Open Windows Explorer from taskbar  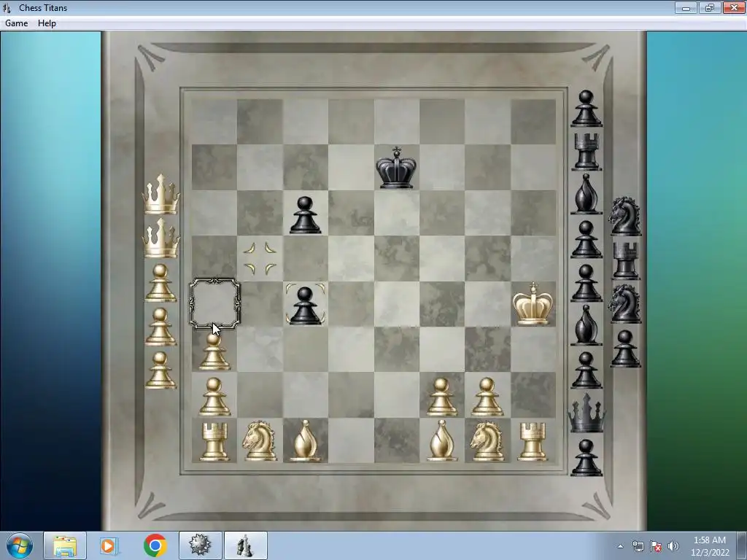coord(65,545)
